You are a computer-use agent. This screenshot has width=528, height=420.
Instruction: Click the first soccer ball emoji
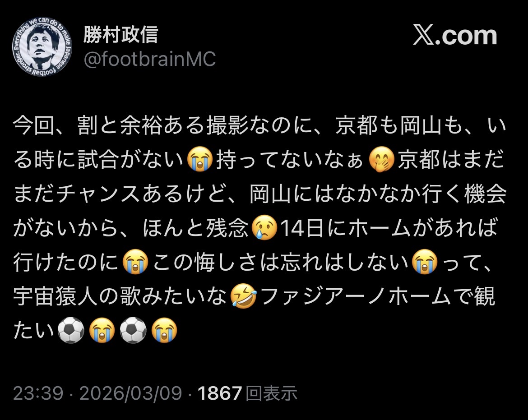click(71, 330)
